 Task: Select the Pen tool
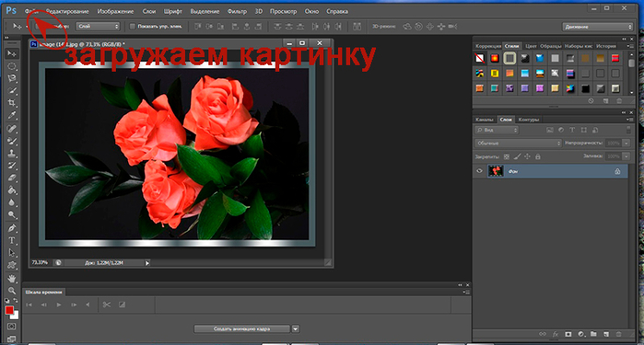[x=11, y=228]
